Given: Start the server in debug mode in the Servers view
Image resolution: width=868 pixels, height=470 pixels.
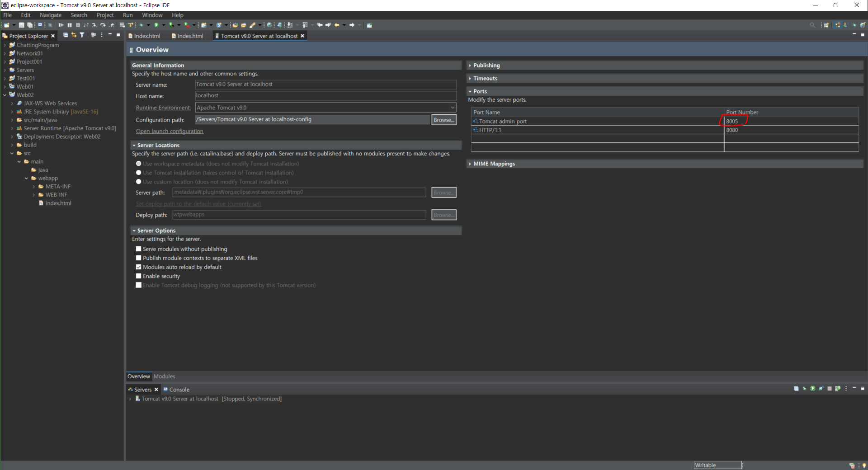Looking at the screenshot, I should [x=804, y=389].
